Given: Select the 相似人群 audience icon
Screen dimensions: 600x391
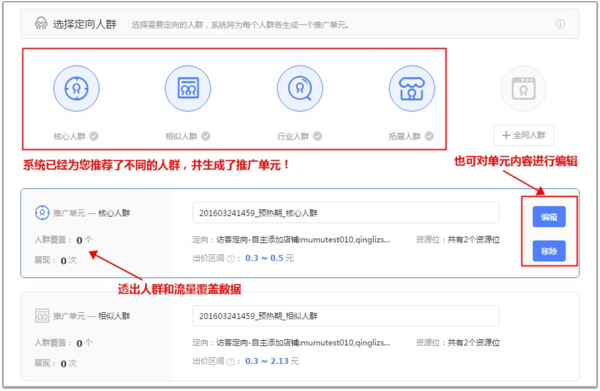Looking at the screenshot, I should [188, 88].
